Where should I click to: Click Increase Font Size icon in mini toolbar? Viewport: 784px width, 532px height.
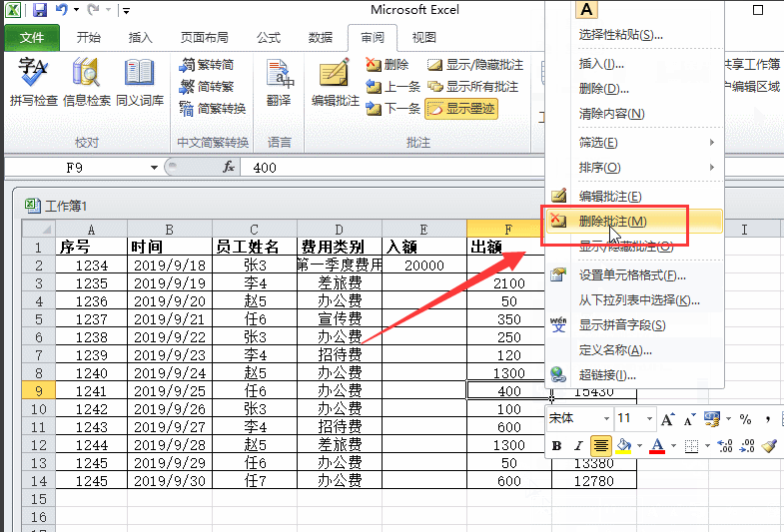click(668, 419)
